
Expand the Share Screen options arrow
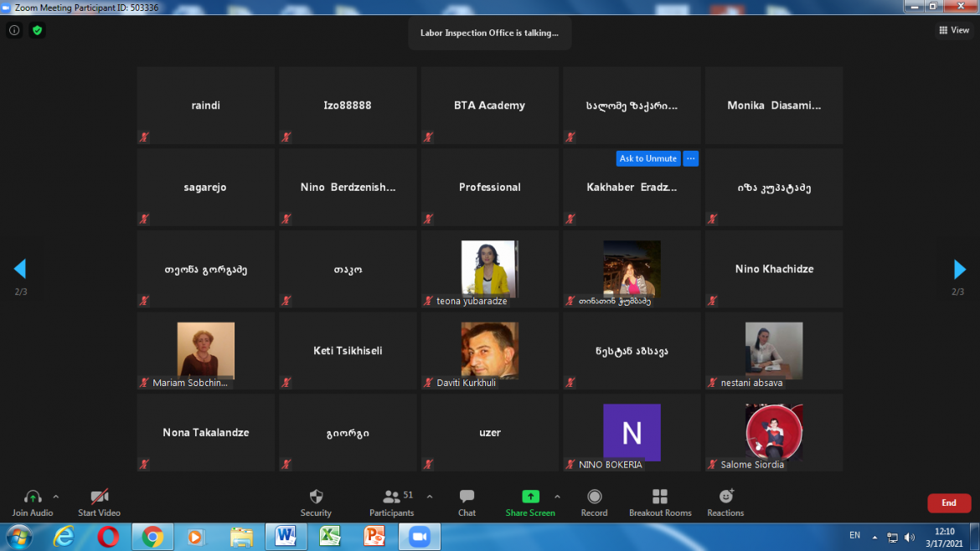[557, 496]
